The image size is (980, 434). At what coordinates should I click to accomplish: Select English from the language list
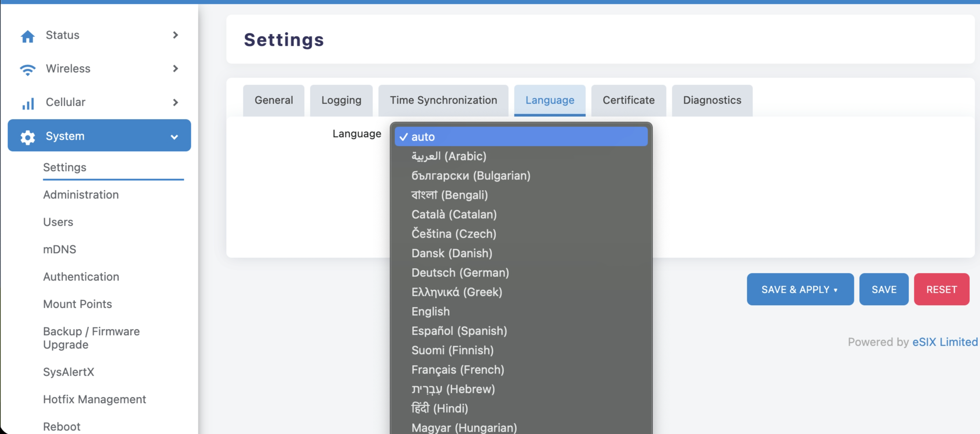click(x=430, y=311)
